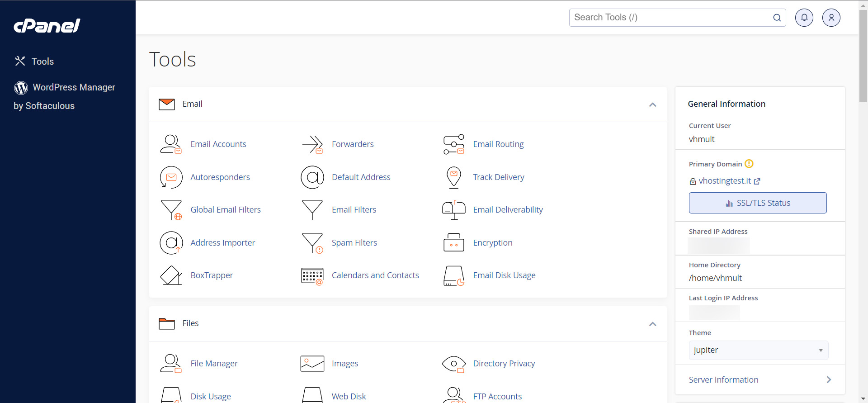Open the Theme dropdown showing jupiter
Viewport: 868px width, 403px height.
[759, 350]
